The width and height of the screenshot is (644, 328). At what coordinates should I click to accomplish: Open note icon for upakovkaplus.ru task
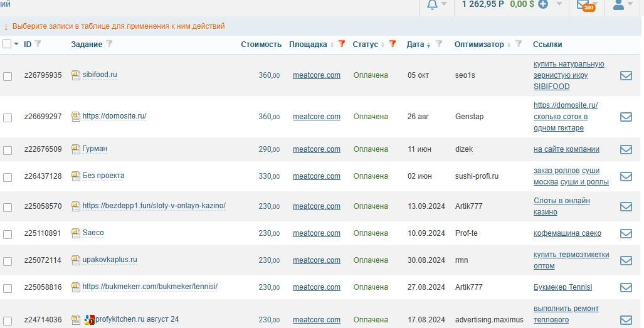pyautogui.click(x=76, y=260)
